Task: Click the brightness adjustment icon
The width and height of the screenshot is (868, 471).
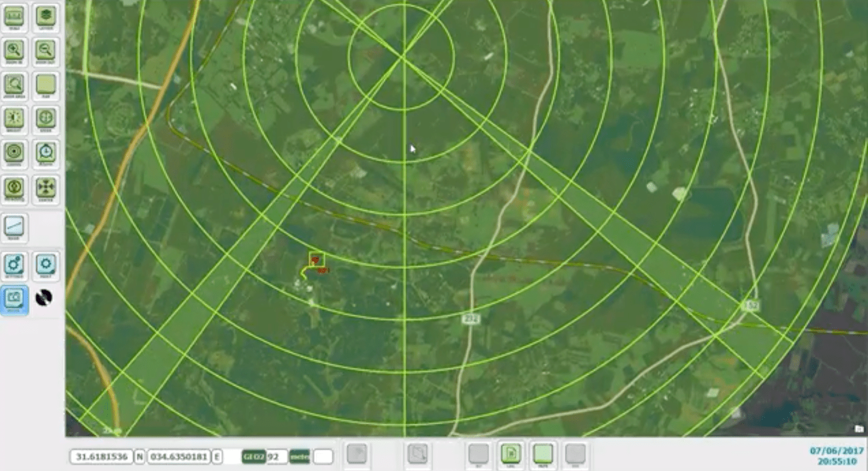Action: pyautogui.click(x=15, y=118)
